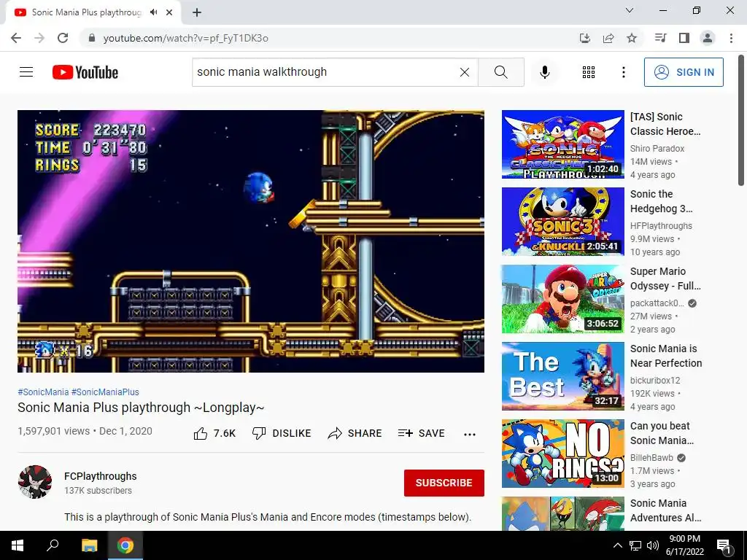Open the YouTube guide hamburger menu
The image size is (747, 560).
pyautogui.click(x=26, y=72)
